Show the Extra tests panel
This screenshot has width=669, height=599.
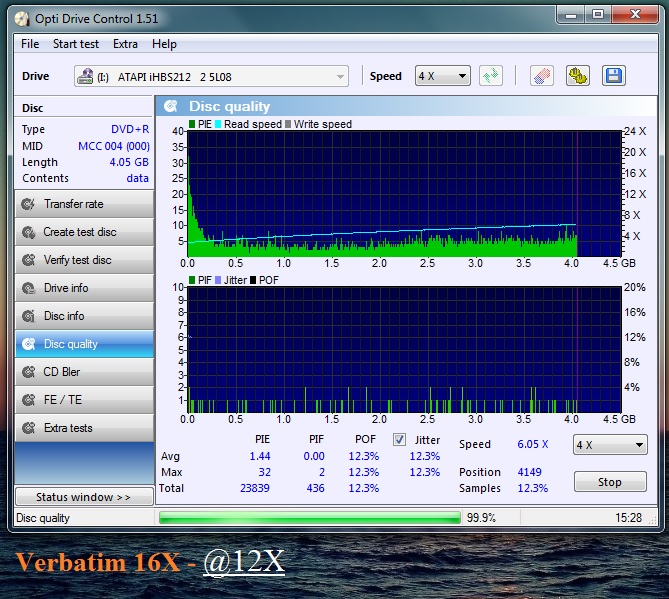pos(84,427)
